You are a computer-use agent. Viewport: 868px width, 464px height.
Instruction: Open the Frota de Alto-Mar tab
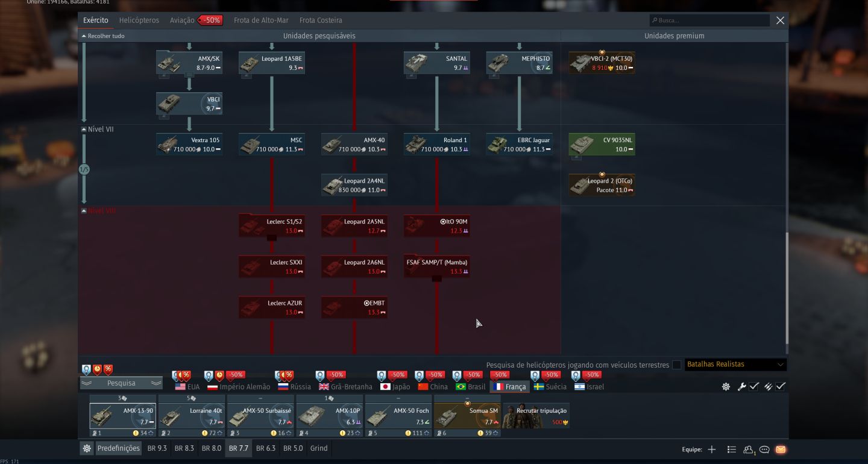261,20
